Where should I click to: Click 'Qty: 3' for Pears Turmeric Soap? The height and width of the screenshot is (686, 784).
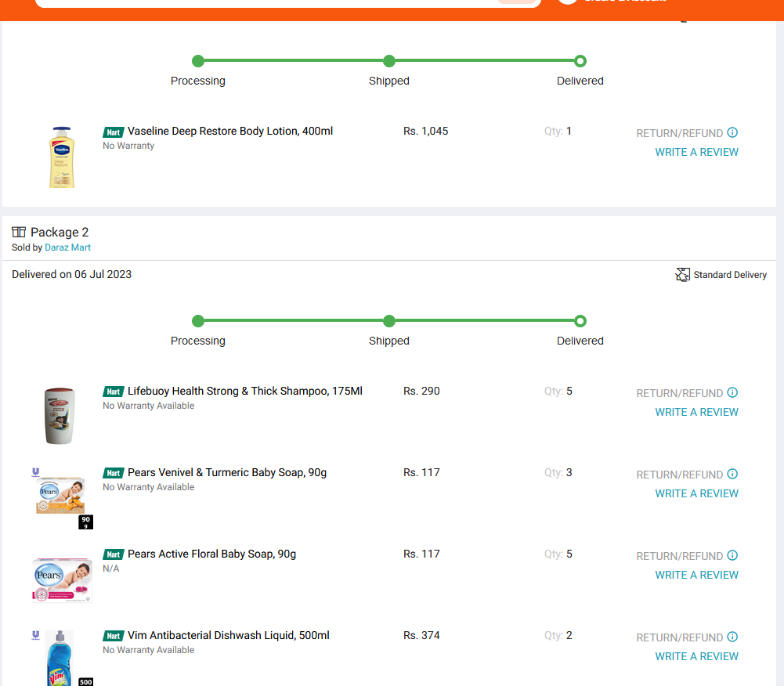coord(558,472)
